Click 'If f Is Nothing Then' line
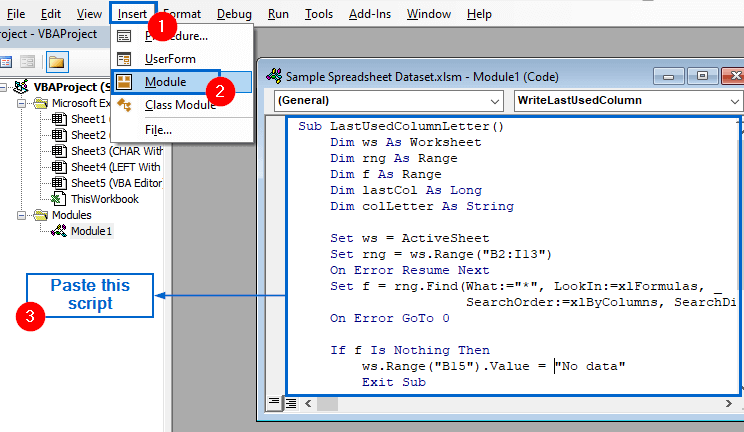 point(409,350)
